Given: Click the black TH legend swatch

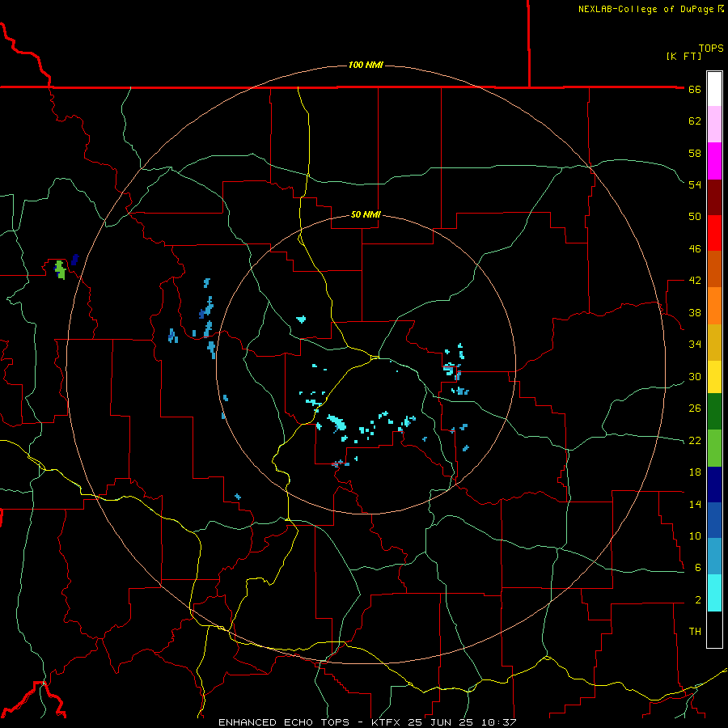Looking at the screenshot, I should click(714, 629).
